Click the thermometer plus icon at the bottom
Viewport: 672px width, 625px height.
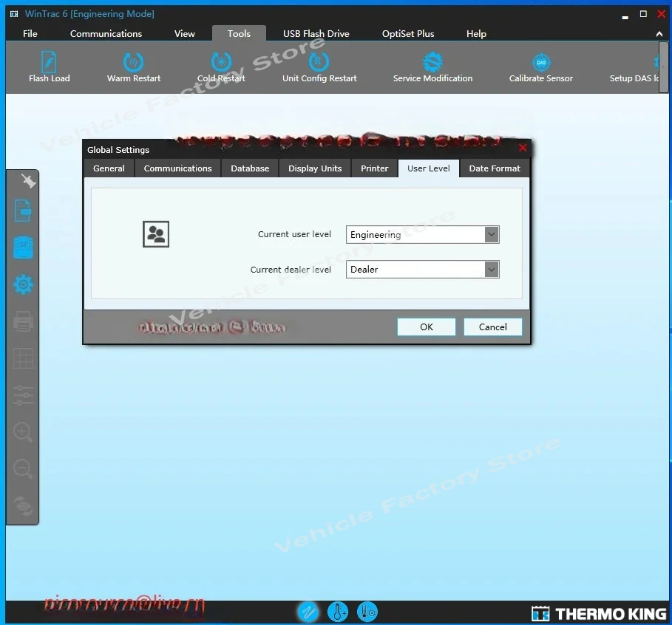coord(338,612)
